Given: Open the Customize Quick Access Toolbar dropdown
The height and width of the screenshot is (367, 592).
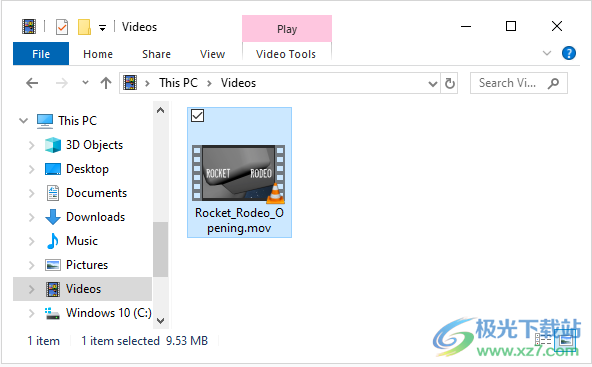Looking at the screenshot, I should pyautogui.click(x=102, y=28).
